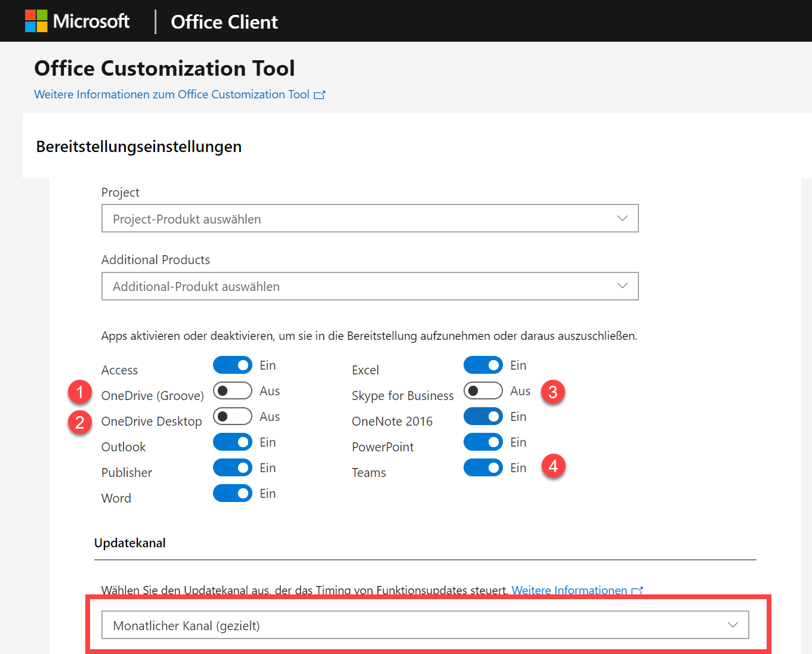Click the external link icon beside Office Customization Tool link
Viewport: 812px width, 654px height.
click(x=320, y=95)
